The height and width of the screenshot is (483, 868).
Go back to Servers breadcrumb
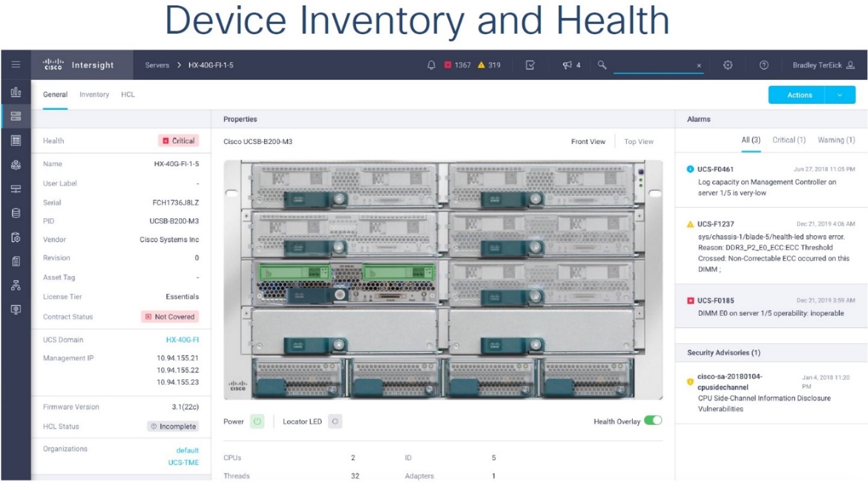pos(157,65)
